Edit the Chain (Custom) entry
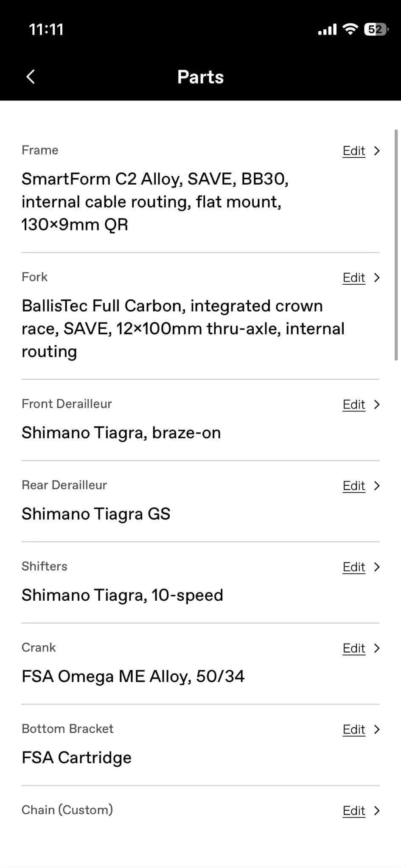The height and width of the screenshot is (868, 401). click(354, 810)
